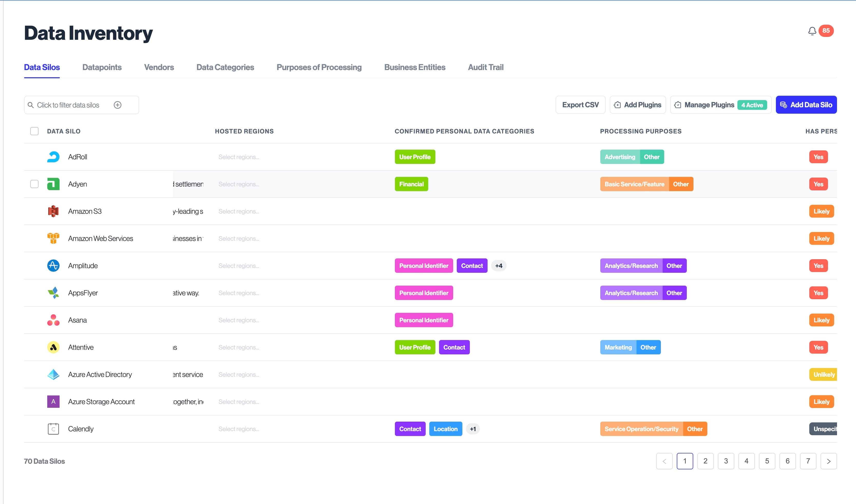Viewport: 856px width, 504px height.
Task: Open the Audit Trail tab
Action: [486, 67]
